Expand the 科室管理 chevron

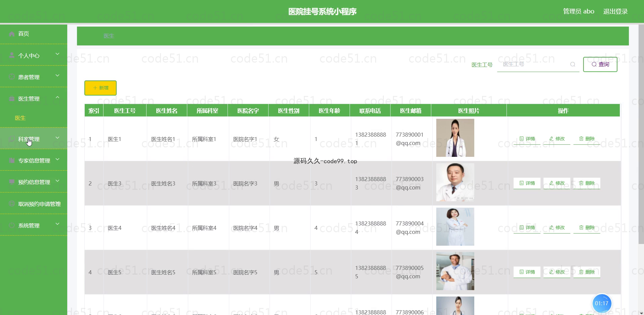pos(57,138)
